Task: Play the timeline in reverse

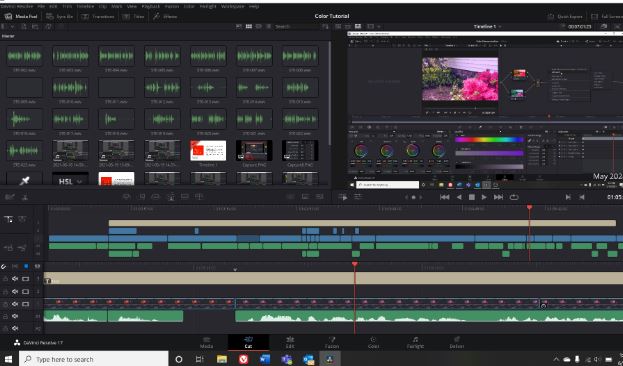Action: (459, 197)
